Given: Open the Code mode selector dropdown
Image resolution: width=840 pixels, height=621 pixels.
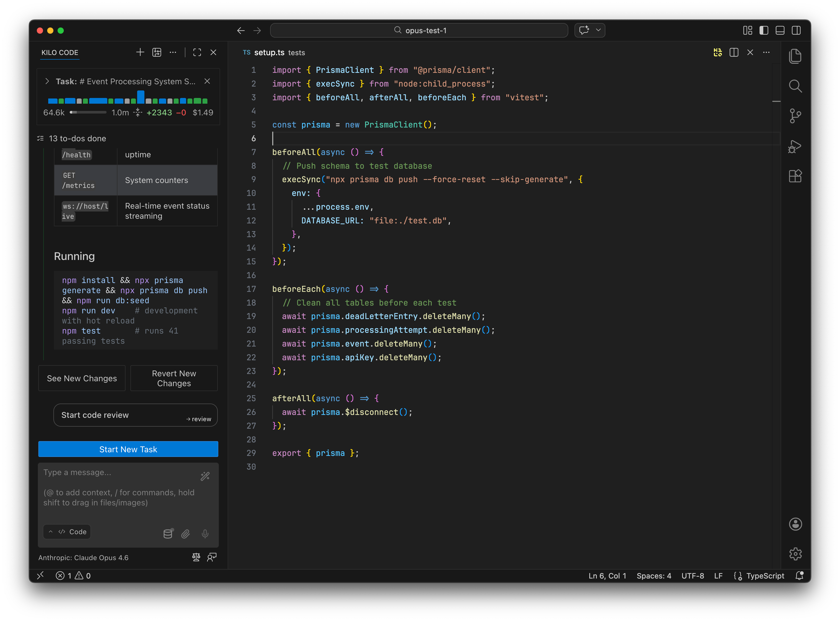Looking at the screenshot, I should tap(67, 532).
